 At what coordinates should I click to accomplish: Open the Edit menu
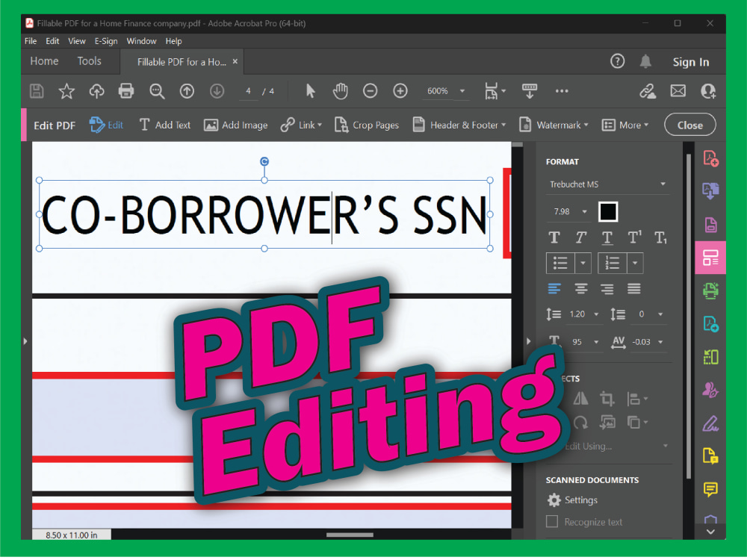pos(52,41)
